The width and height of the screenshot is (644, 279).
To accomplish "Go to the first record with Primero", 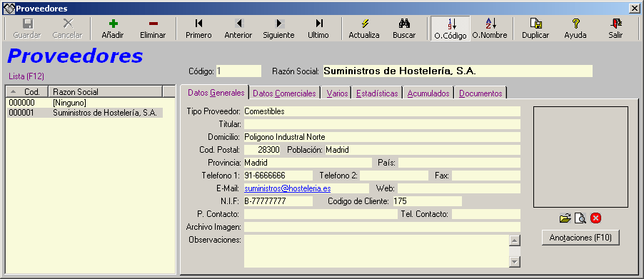I will (x=198, y=29).
